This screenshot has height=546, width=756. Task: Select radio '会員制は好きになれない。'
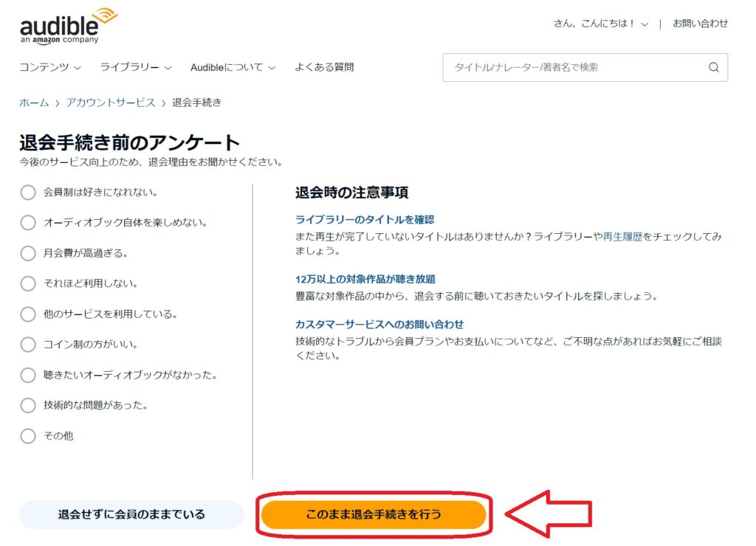pos(28,193)
